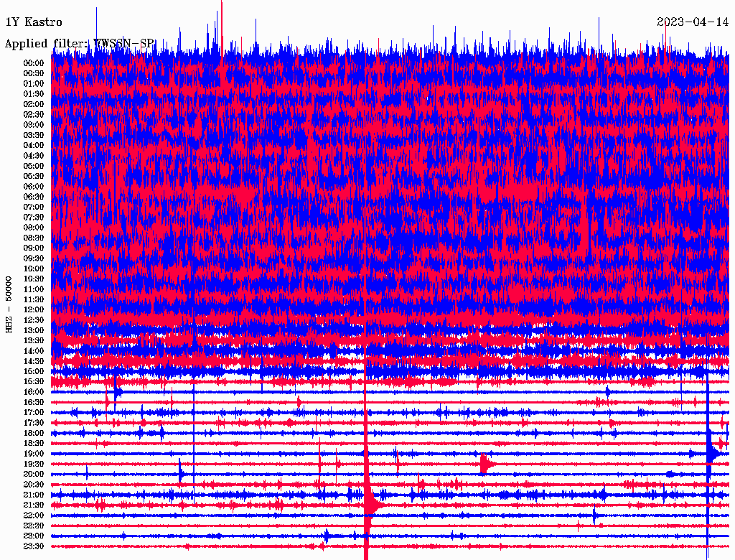Select the 17:00 time label
The height and width of the screenshot is (560, 735).
click(x=34, y=412)
